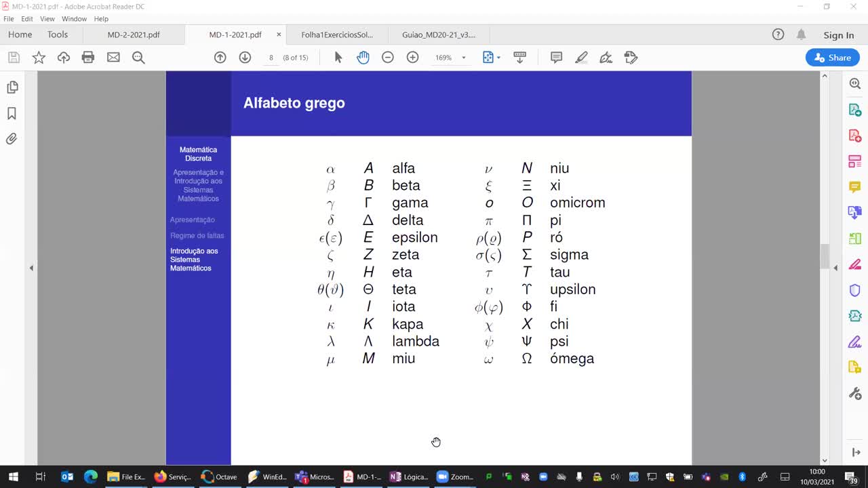Image resolution: width=868 pixels, height=488 pixels.
Task: Open the page thumbnails panel
Action: (12, 87)
